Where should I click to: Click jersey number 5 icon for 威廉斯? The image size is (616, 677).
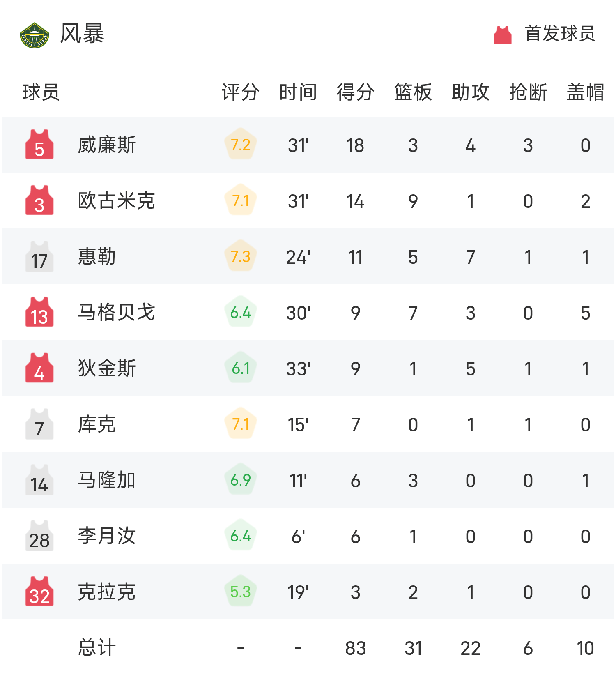point(39,145)
